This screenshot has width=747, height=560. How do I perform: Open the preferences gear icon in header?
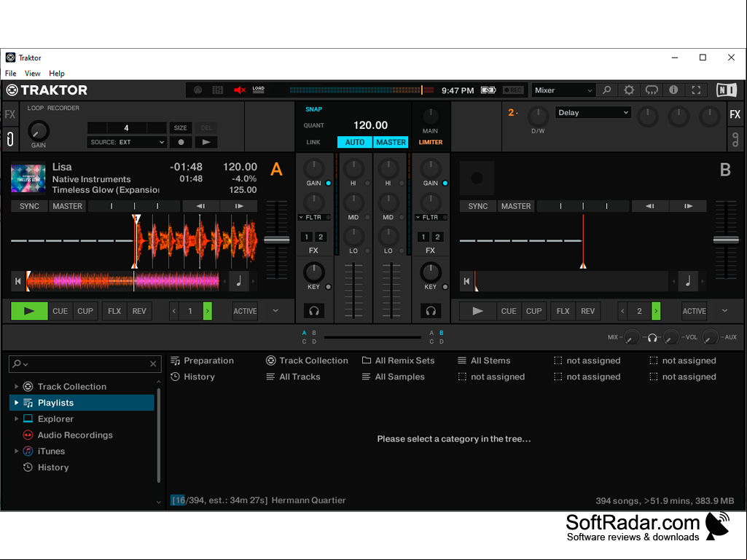click(x=629, y=90)
